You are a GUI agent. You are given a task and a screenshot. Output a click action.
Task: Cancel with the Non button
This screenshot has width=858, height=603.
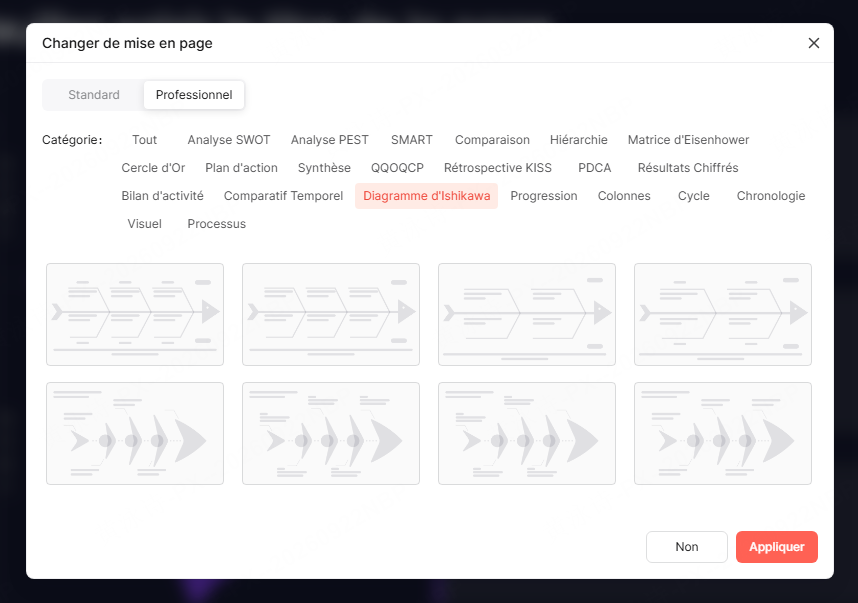pos(687,547)
